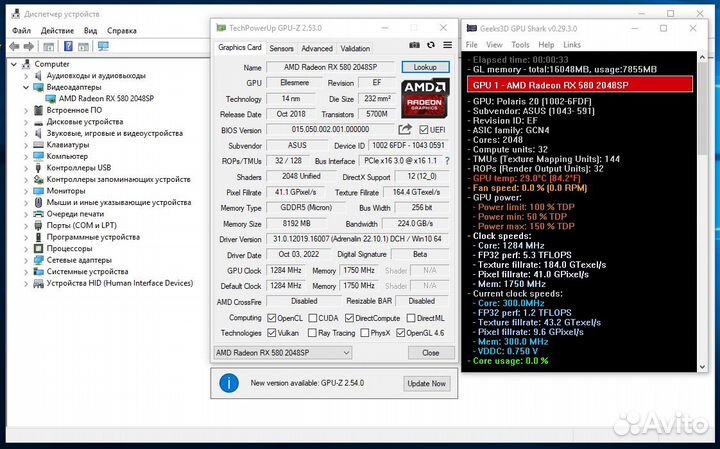Image resolution: width=720 pixels, height=449 pixels.
Task: Toggle the UEFI checkbox
Action: [x=423, y=130]
